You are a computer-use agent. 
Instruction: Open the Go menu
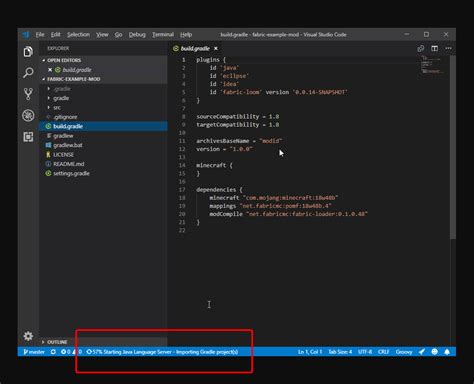(119, 35)
